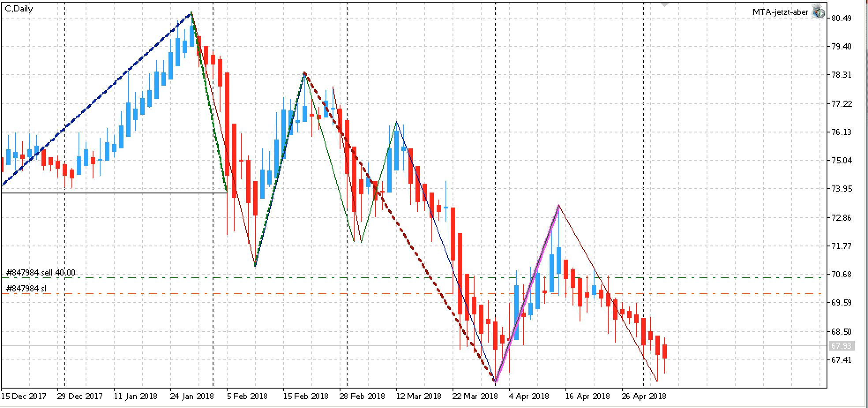The width and height of the screenshot is (868, 408).
Task: Click the '11 Jan 2018' date label
Action: (135, 396)
